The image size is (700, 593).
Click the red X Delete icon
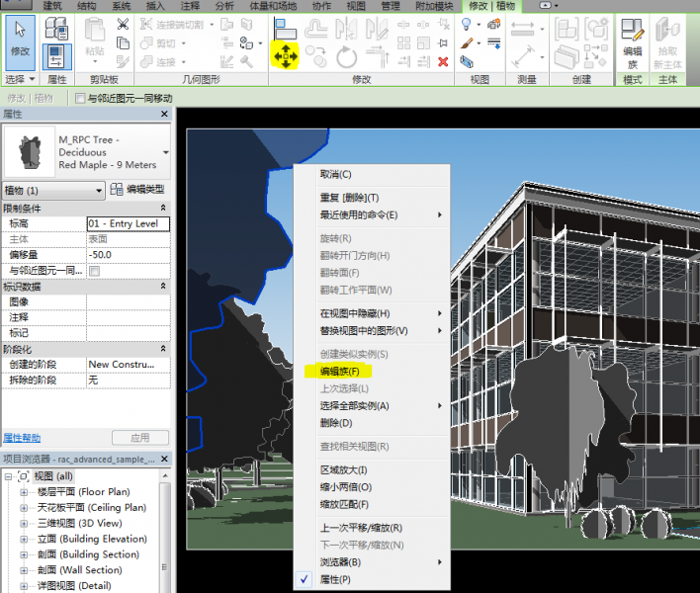click(443, 61)
